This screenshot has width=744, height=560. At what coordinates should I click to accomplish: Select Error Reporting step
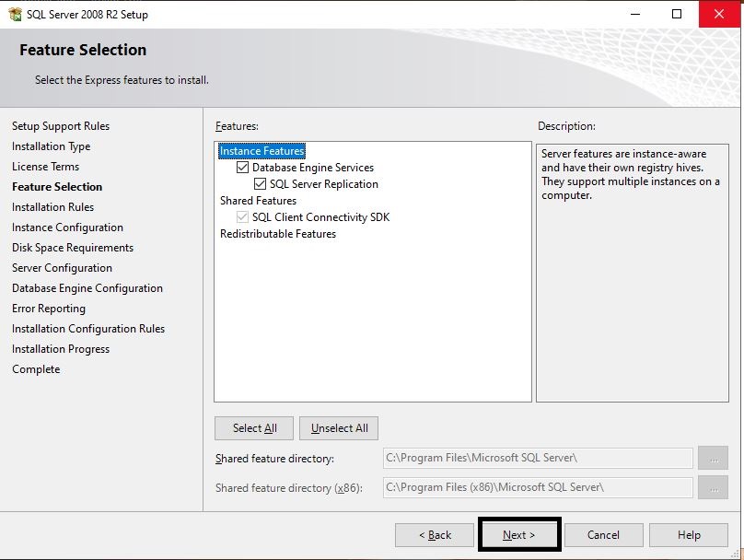click(49, 309)
